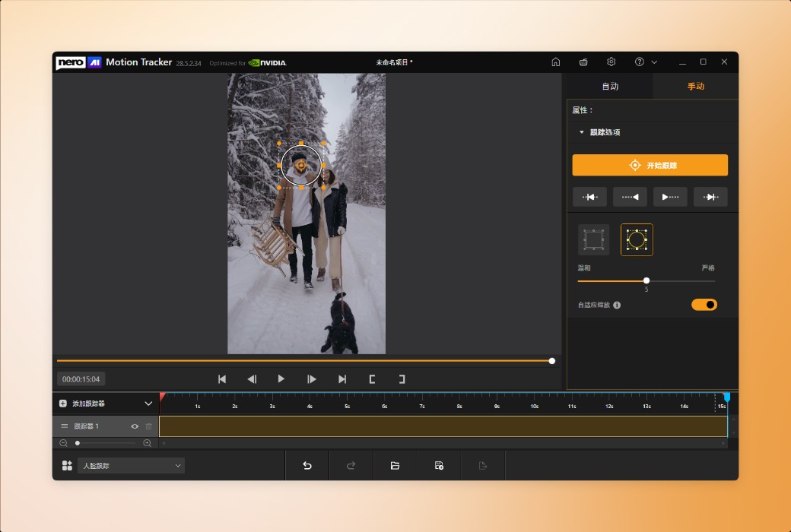Open project folder icon in bottom toolbar
This screenshot has height=532, width=791.
pos(395,465)
